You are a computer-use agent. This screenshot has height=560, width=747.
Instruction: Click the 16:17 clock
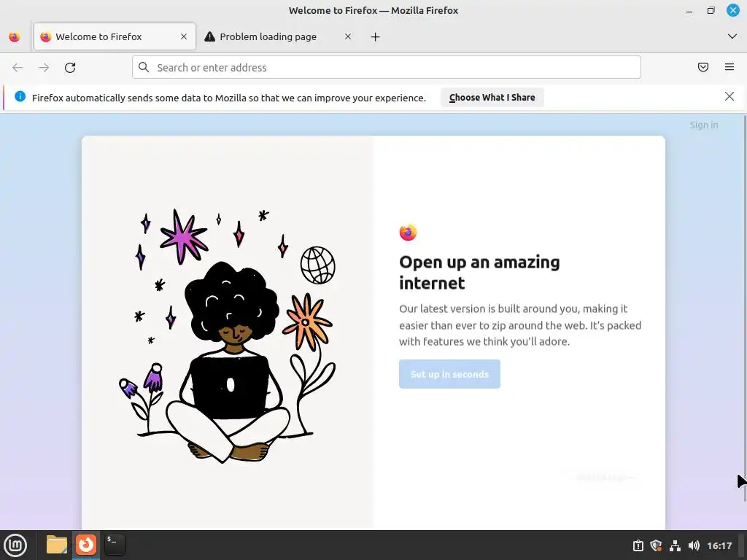[x=719, y=545]
